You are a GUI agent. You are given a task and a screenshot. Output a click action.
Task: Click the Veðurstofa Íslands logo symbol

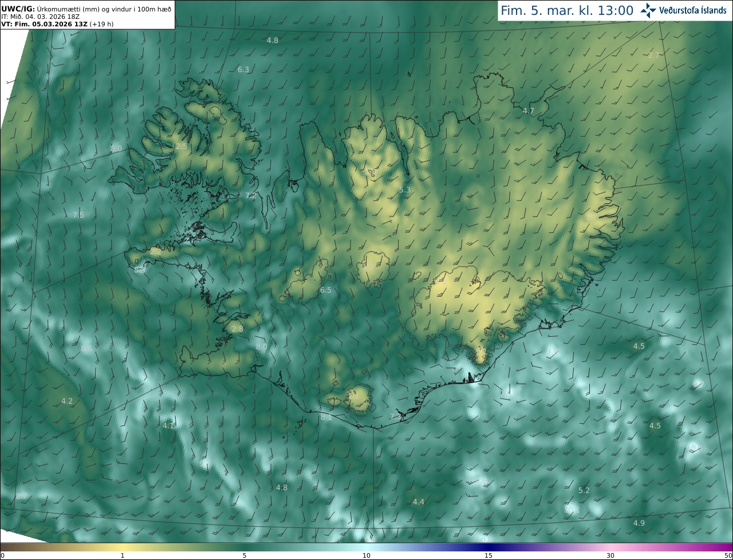(x=649, y=10)
